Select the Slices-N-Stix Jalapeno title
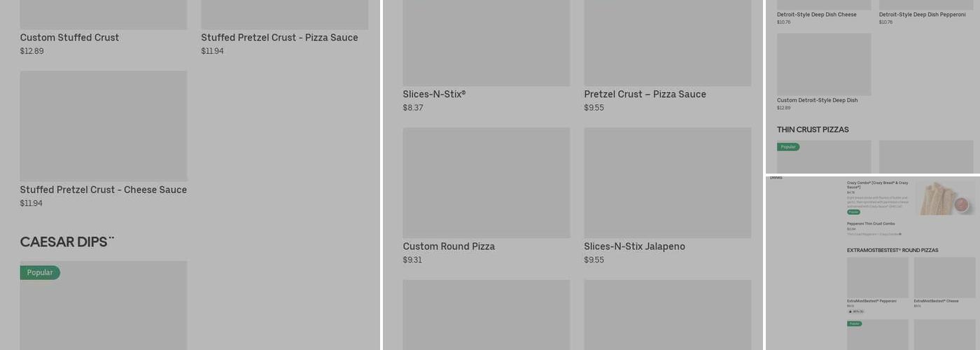980x350 pixels. click(x=634, y=246)
